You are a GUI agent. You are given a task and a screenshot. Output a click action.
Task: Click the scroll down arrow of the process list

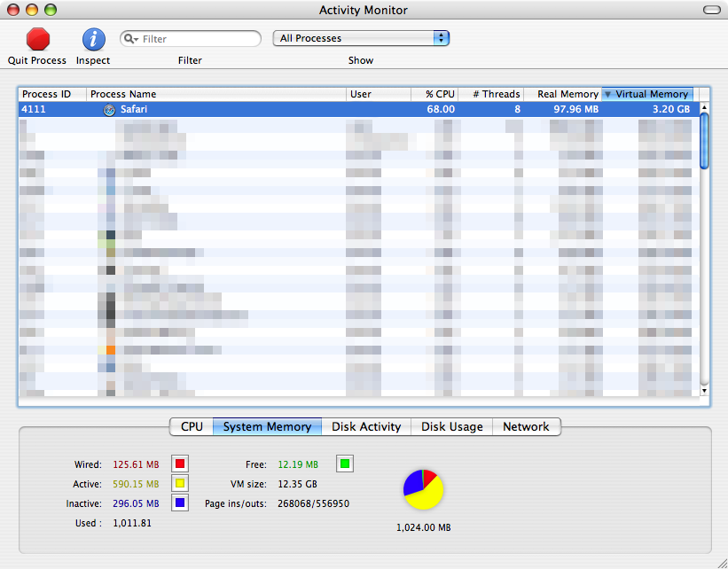tap(704, 391)
